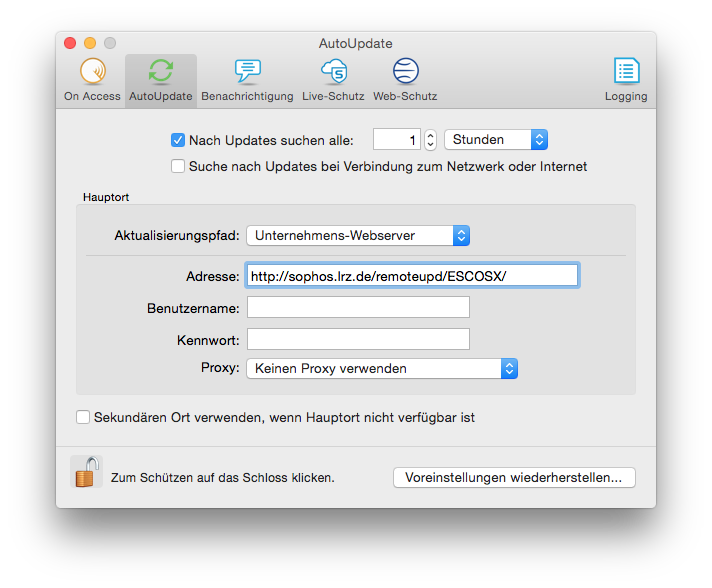This screenshot has height=588, width=712.
Task: Focus the Benutzername text field
Action: tap(358, 307)
